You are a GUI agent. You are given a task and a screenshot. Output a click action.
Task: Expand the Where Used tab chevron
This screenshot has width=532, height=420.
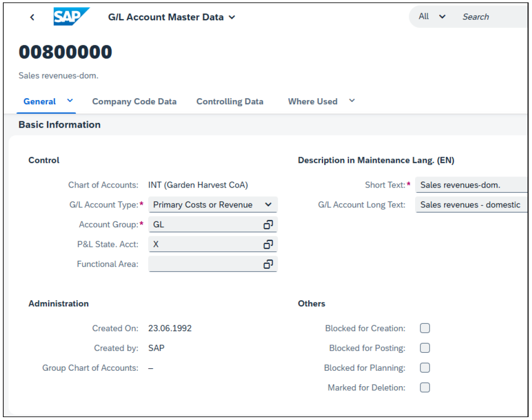tap(352, 101)
